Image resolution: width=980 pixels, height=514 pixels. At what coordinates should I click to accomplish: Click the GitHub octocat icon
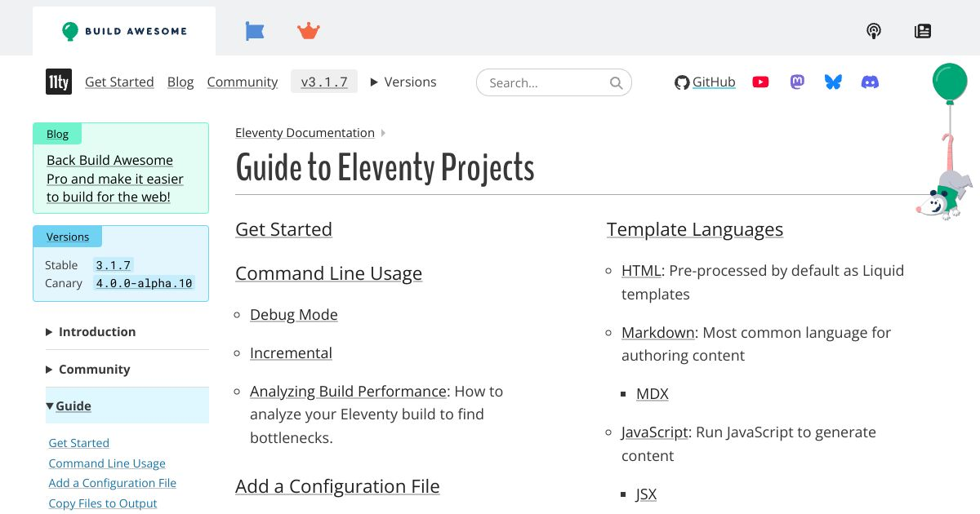click(682, 82)
